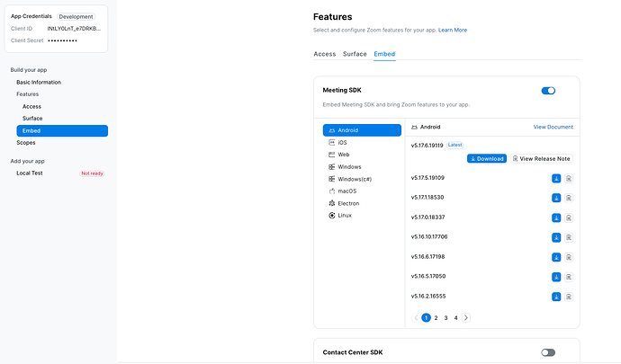621x364 pixels.
Task: Open Basic Information in sidebar
Action: (39, 83)
